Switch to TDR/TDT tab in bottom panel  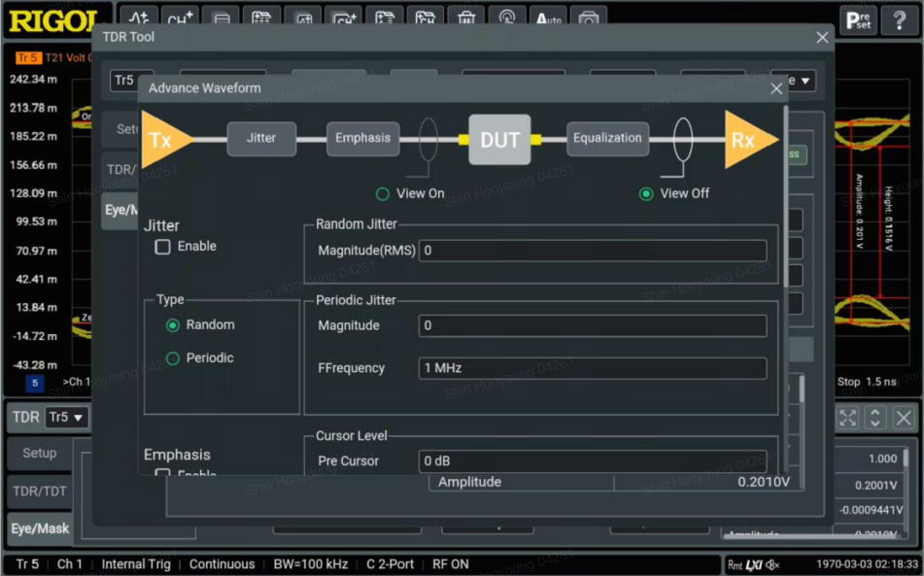(40, 491)
